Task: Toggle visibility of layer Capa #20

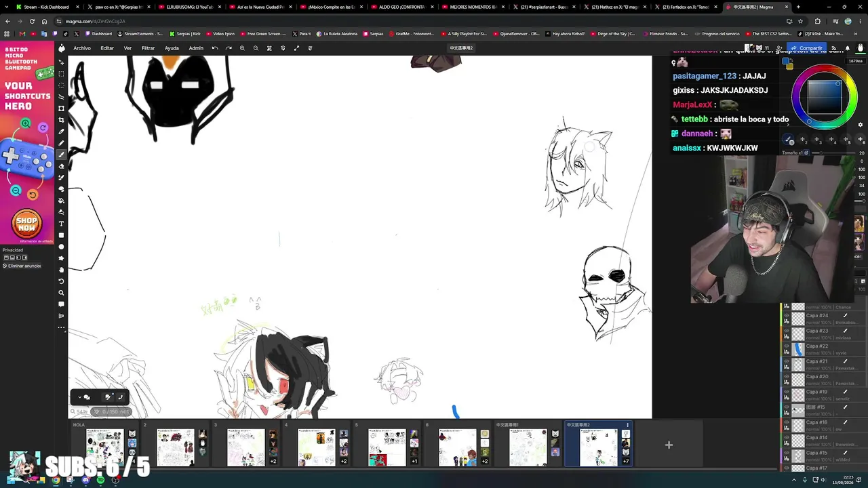Action: click(x=787, y=376)
